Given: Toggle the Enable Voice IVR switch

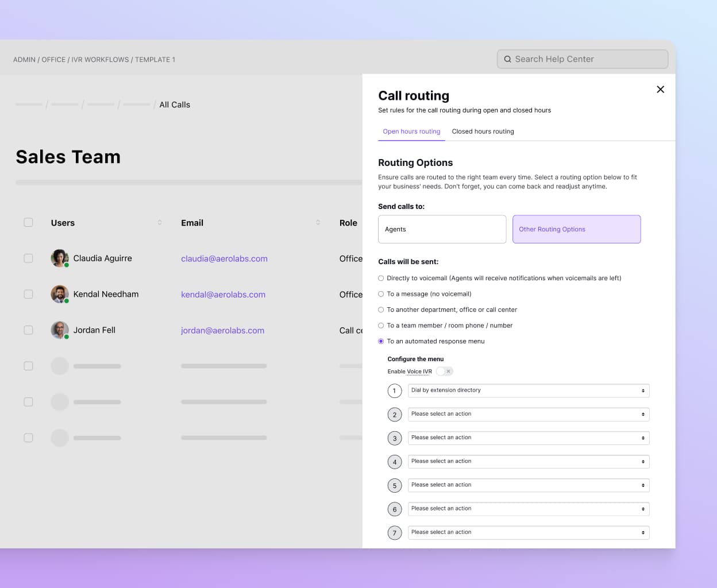Looking at the screenshot, I should tap(444, 372).
